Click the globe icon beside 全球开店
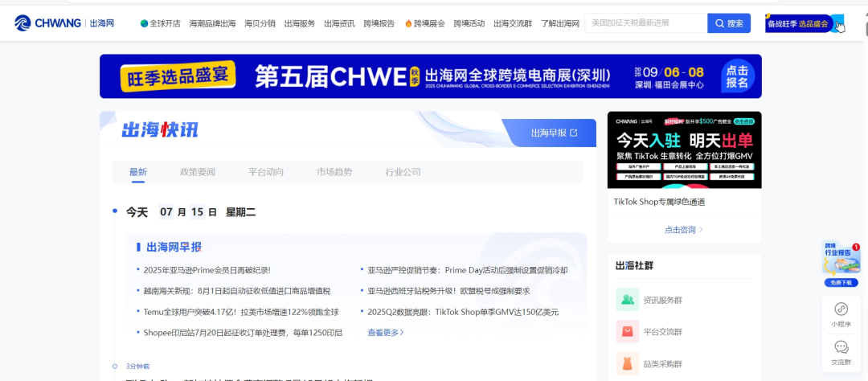The image size is (868, 381). coord(145,24)
